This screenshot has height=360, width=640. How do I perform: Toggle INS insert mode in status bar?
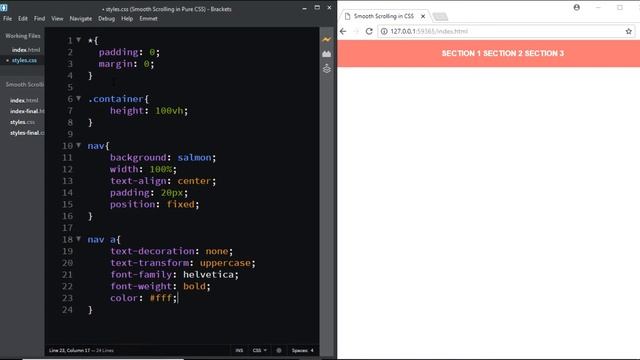coord(239,350)
